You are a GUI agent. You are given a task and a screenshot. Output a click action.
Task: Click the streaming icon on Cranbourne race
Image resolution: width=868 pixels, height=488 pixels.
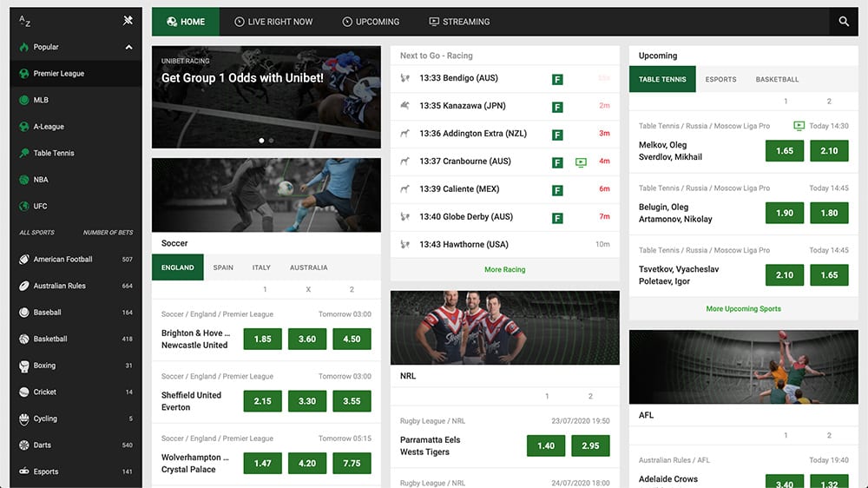[581, 162]
